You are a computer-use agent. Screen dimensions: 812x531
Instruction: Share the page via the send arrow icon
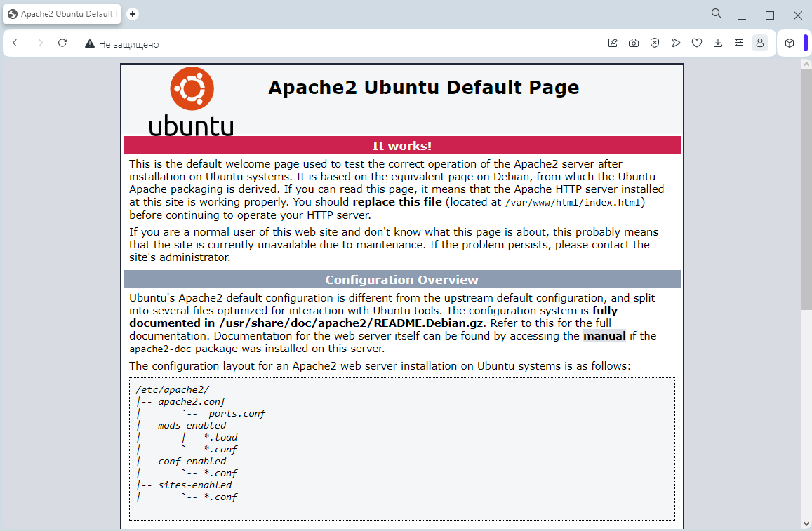[x=676, y=43]
